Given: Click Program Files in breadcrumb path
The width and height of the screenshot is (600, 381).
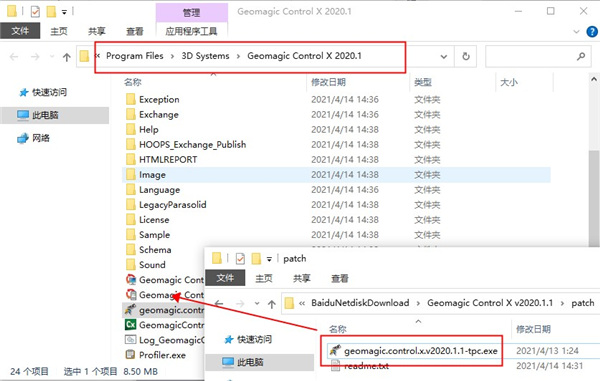Looking at the screenshot, I should click(135, 56).
